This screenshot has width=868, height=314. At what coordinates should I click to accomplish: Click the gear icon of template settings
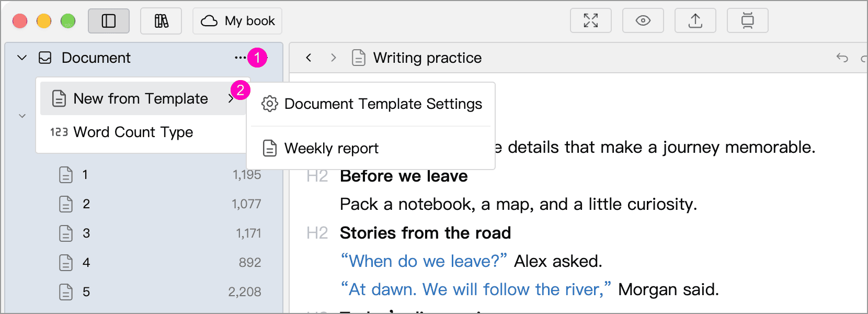(270, 104)
